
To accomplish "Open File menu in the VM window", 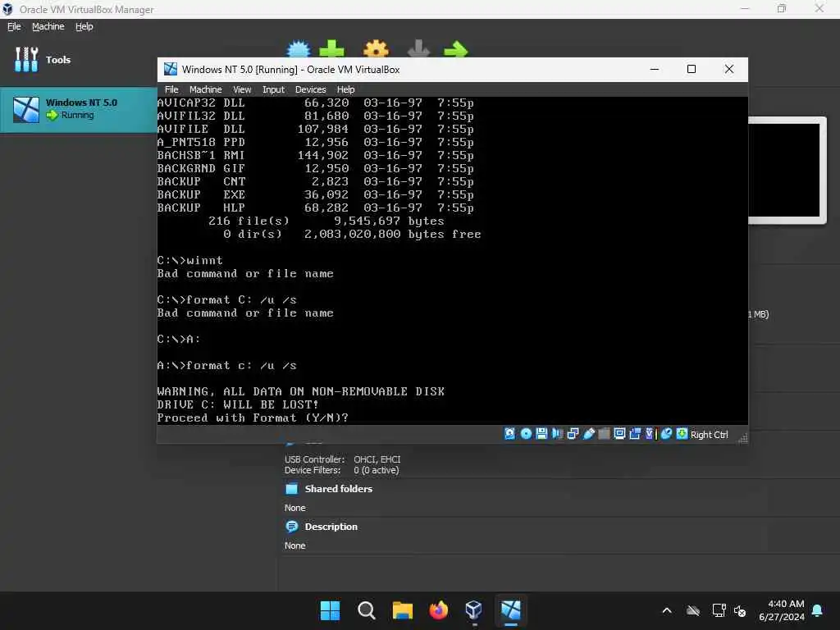I will tap(171, 89).
